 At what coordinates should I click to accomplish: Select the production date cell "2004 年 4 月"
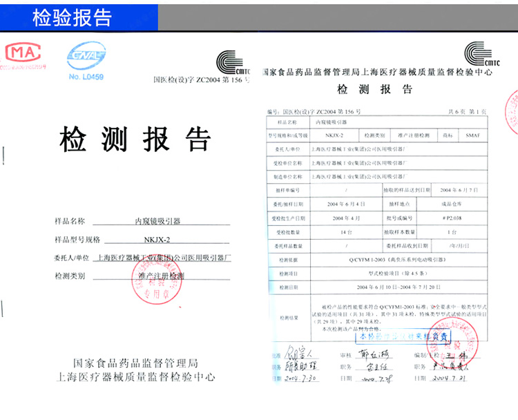click(346, 218)
